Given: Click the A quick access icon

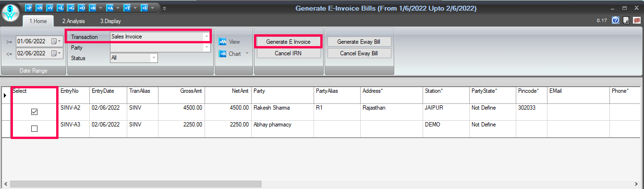Looking at the screenshot, I should tap(110, 8).
